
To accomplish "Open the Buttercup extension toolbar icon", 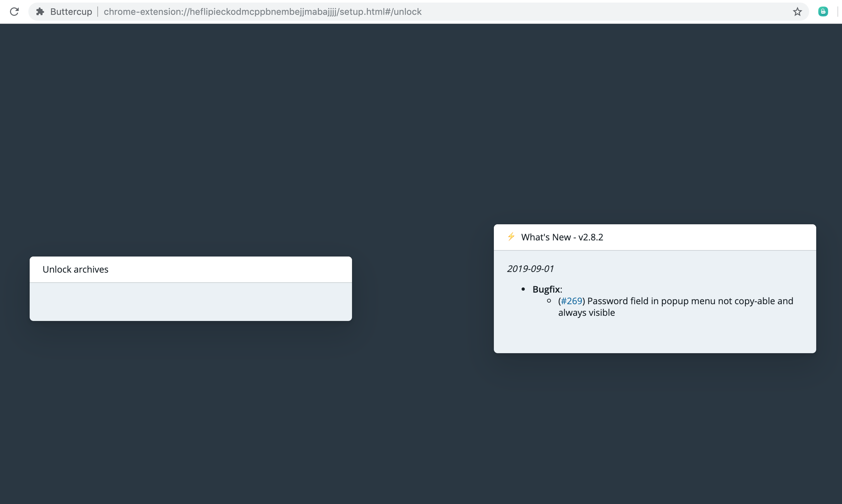I will [x=823, y=12].
